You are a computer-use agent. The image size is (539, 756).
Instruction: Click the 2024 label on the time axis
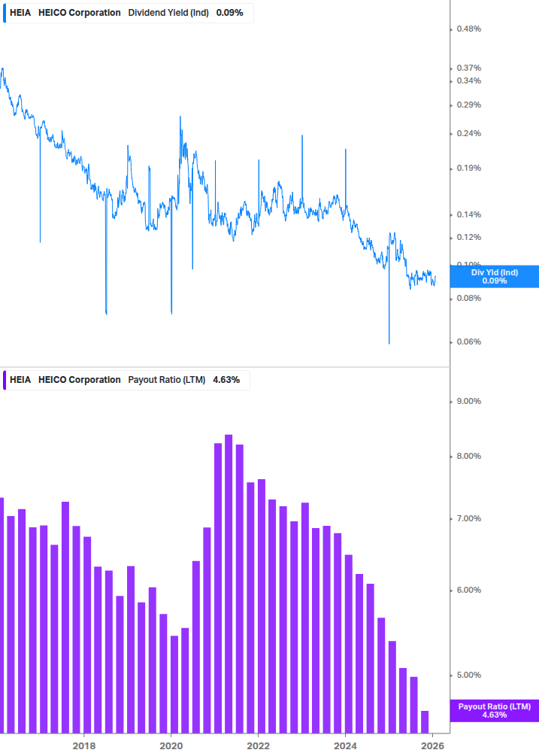point(345,745)
